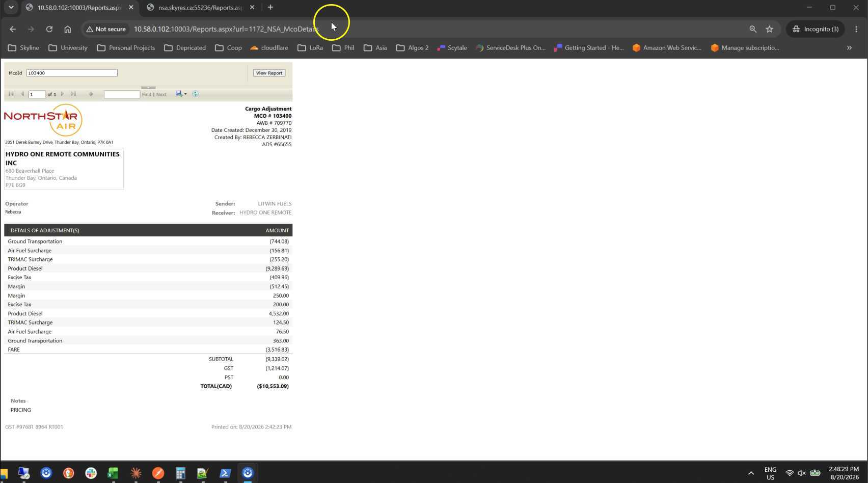The image size is (868, 483).
Task: Open the Amazon Web Services bookmark
Action: pos(667,48)
